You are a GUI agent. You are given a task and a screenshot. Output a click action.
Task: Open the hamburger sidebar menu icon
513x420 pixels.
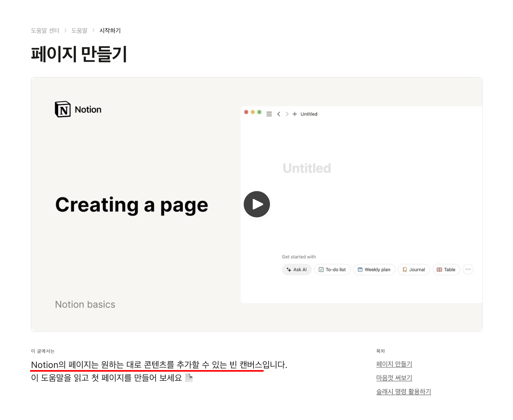(x=269, y=114)
